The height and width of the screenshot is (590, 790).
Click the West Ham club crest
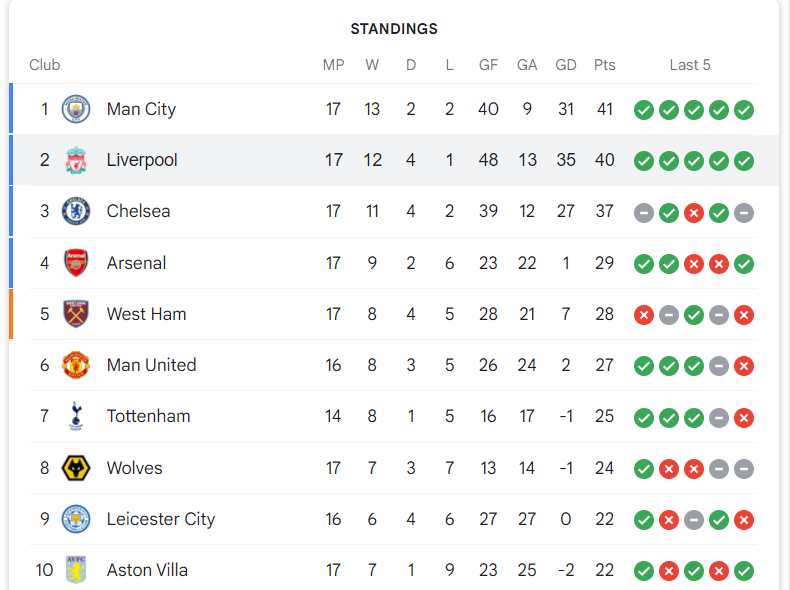click(76, 314)
